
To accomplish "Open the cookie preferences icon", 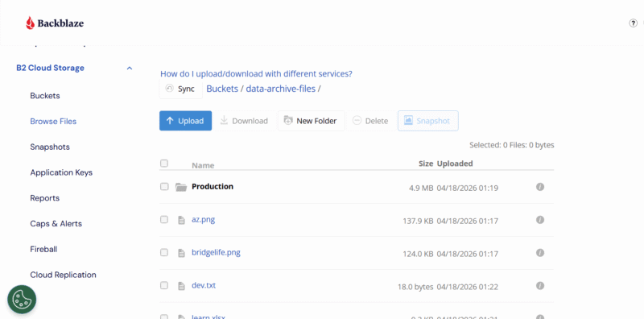I will [x=22, y=300].
